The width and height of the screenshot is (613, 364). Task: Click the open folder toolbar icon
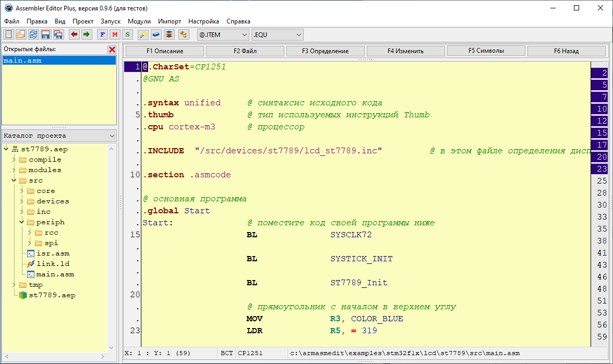pyautogui.click(x=21, y=35)
